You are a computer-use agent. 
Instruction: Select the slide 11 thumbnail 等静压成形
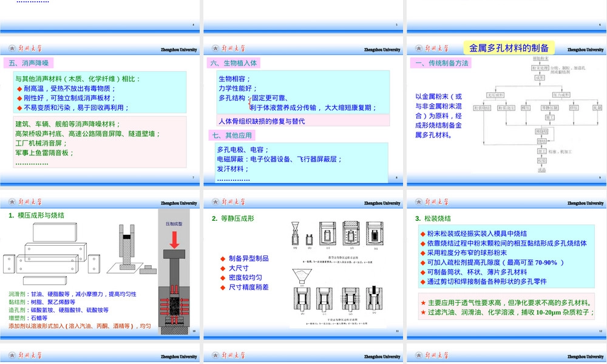(x=303, y=265)
